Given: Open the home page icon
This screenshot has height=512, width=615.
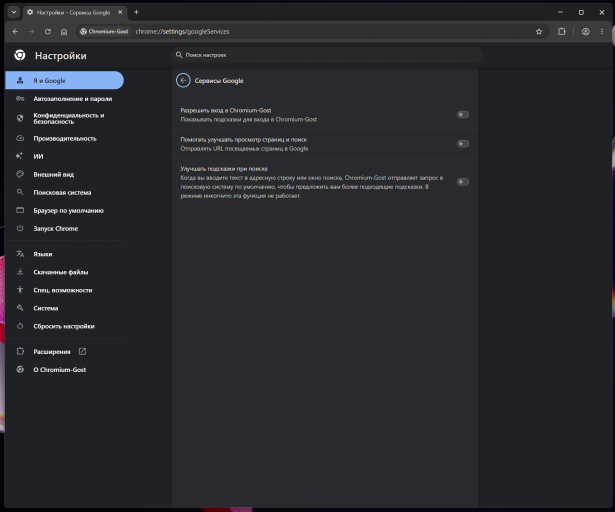Looking at the screenshot, I should (64, 31).
